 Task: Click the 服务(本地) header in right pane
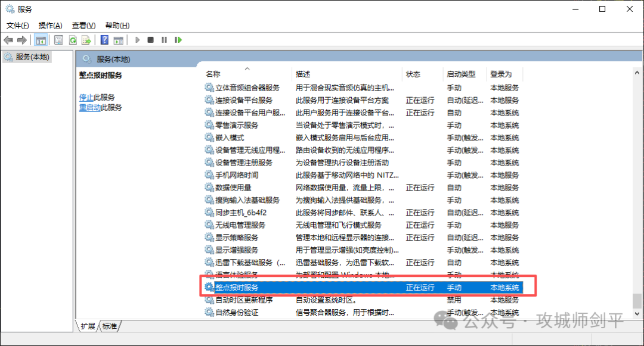pyautogui.click(x=113, y=59)
